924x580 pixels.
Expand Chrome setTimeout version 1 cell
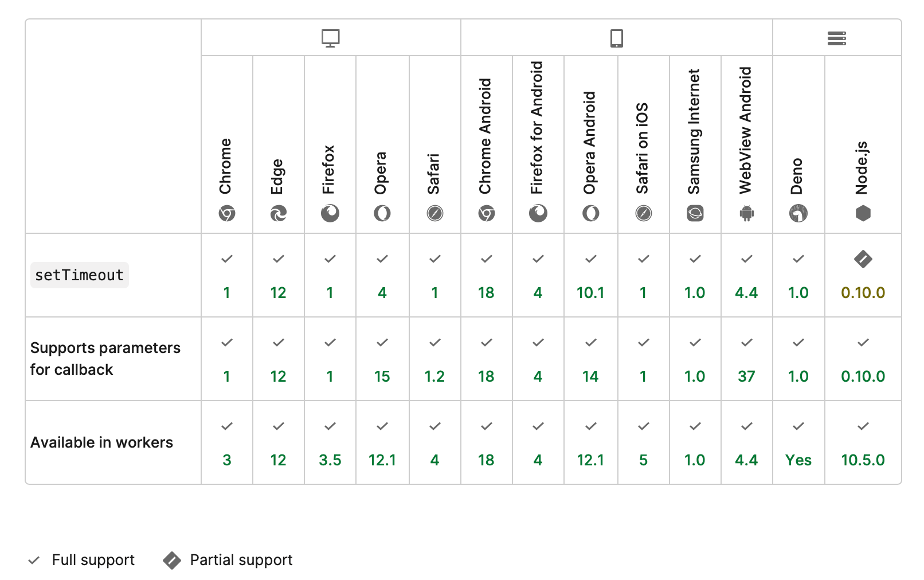[227, 275]
